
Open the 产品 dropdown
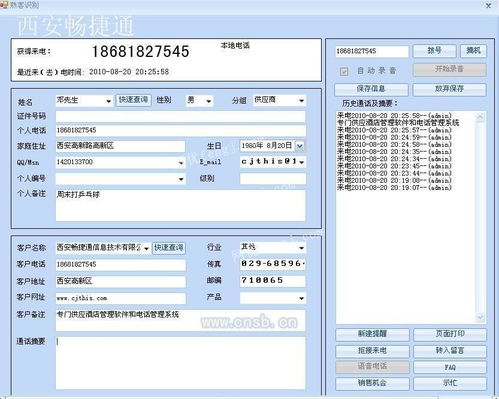(x=301, y=298)
